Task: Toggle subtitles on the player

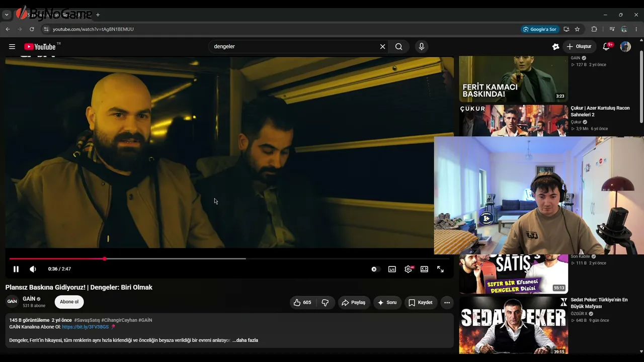Action: tap(392, 269)
